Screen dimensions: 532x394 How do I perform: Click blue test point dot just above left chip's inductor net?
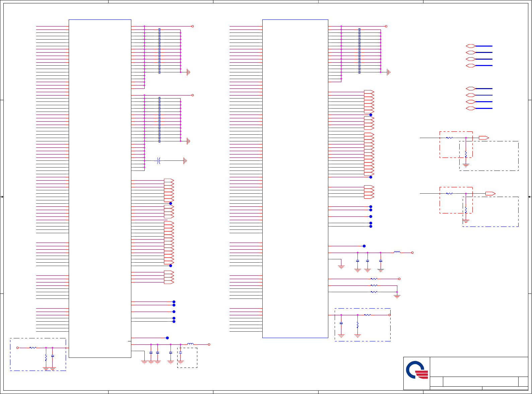[168, 338]
